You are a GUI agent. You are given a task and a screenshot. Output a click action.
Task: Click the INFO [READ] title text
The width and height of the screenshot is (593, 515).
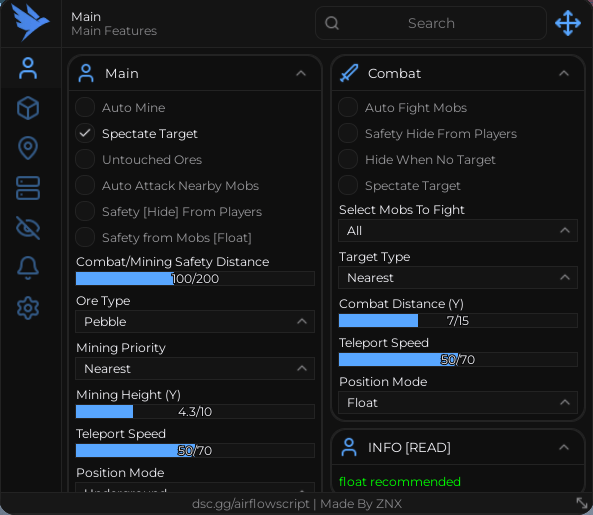click(409, 448)
